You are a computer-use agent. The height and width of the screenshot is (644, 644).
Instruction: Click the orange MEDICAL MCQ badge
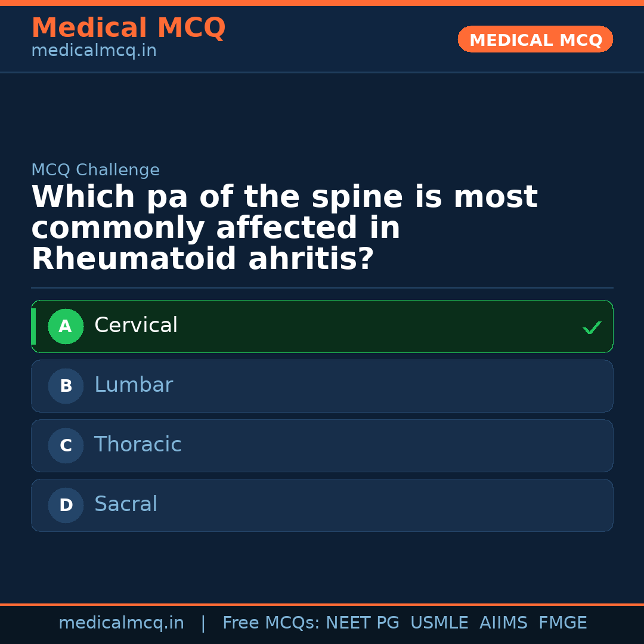535,39
